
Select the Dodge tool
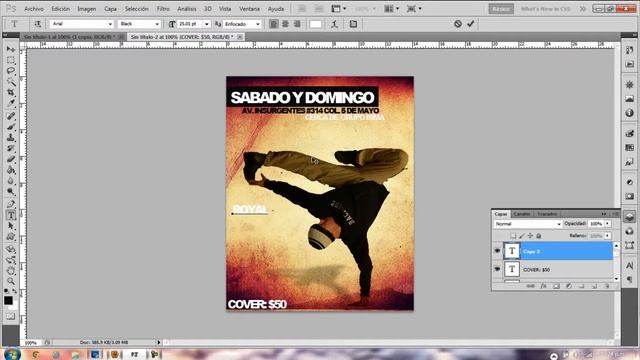[x=11, y=192]
